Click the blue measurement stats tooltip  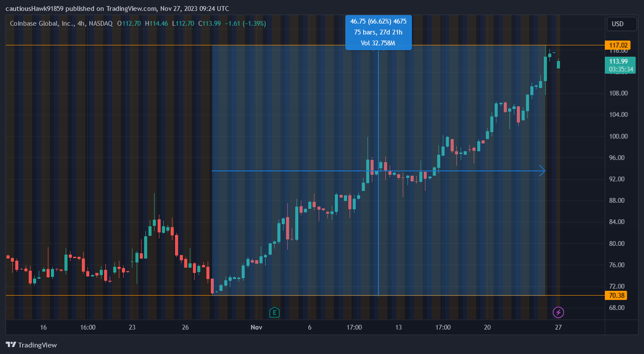[378, 32]
